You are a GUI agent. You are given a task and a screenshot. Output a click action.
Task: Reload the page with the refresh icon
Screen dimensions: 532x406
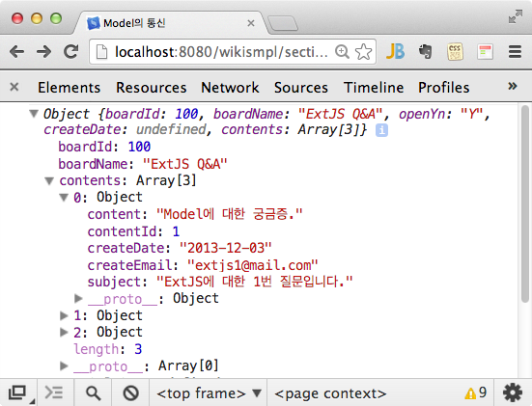[x=71, y=52]
